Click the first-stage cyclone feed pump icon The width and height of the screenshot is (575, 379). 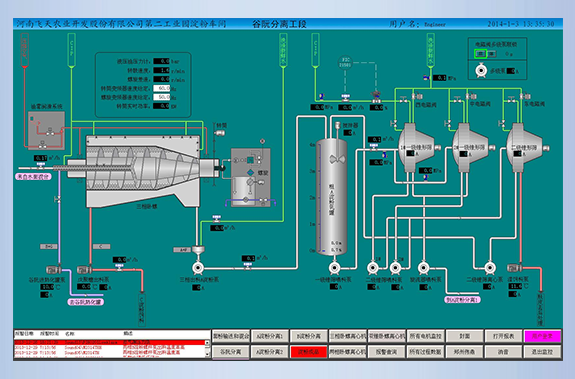(334, 268)
